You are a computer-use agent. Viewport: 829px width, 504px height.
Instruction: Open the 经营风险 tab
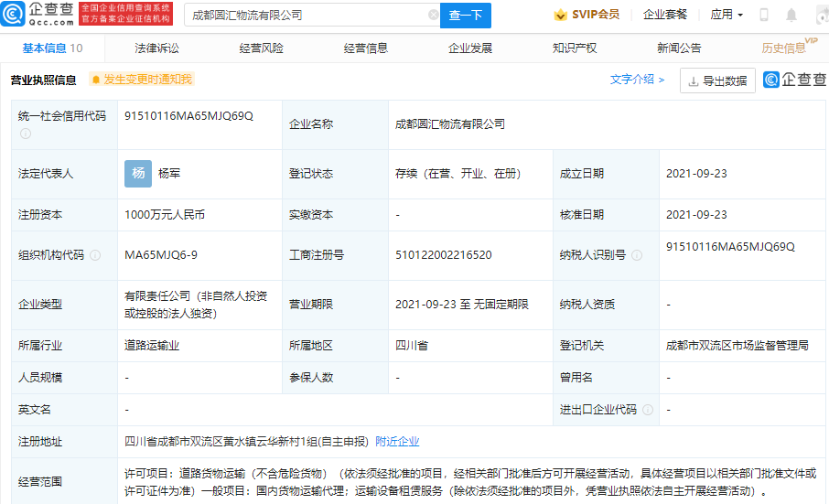pos(261,48)
